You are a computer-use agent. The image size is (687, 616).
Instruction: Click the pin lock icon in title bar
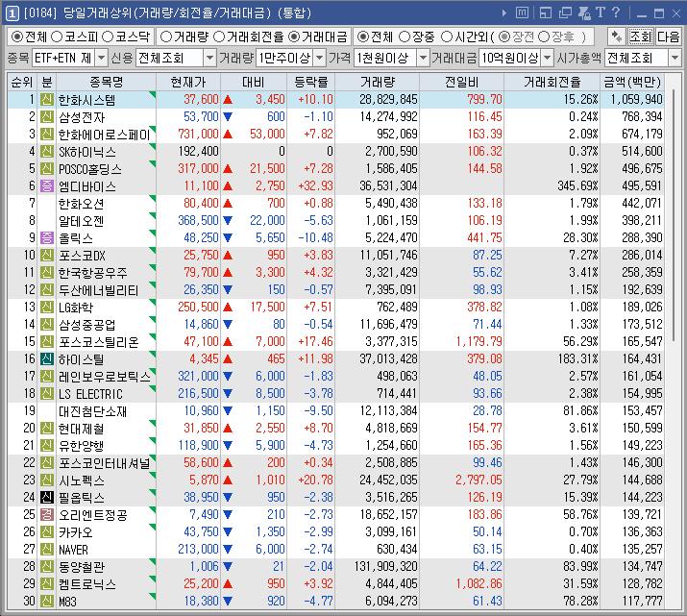coord(584,13)
